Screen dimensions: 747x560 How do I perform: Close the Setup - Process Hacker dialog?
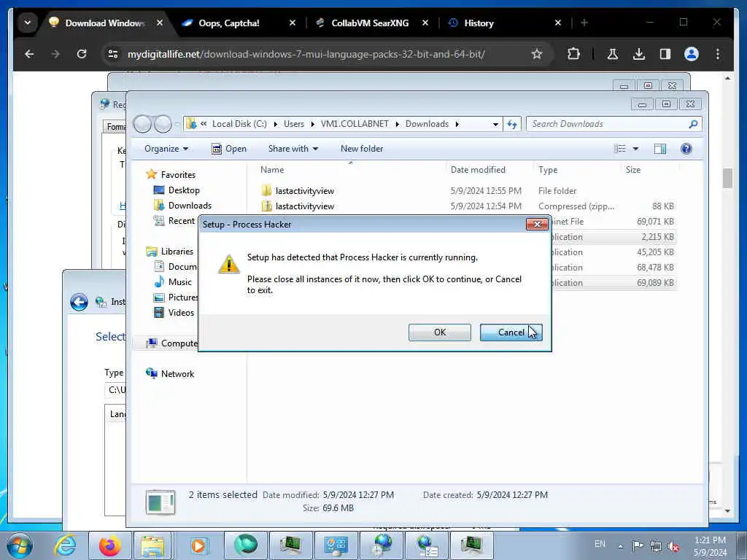537,224
